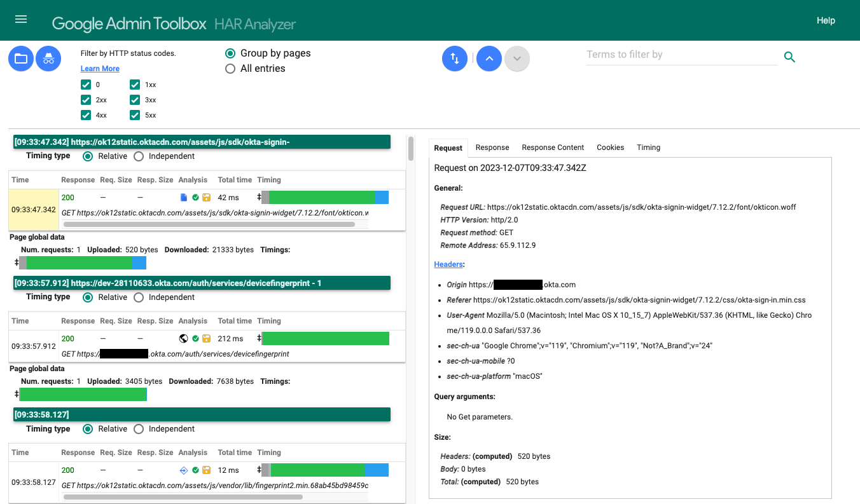Click the magnifier search icon

coord(789,57)
